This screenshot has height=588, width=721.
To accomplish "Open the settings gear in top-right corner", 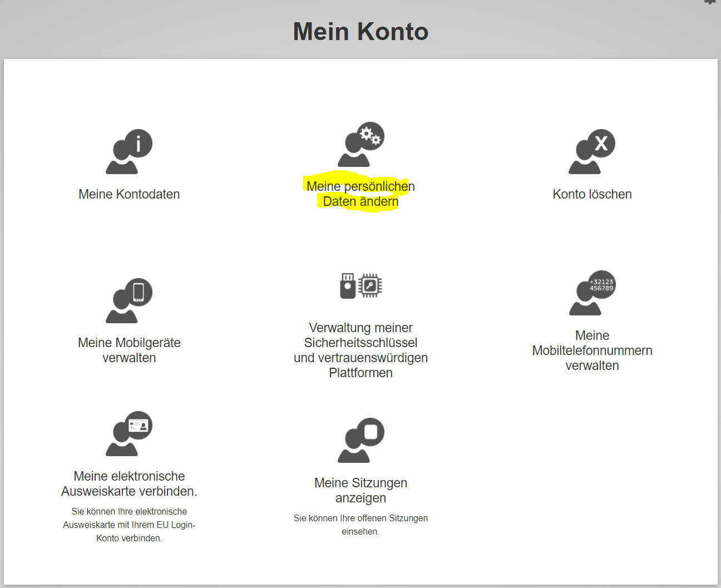I will pos(710,2).
